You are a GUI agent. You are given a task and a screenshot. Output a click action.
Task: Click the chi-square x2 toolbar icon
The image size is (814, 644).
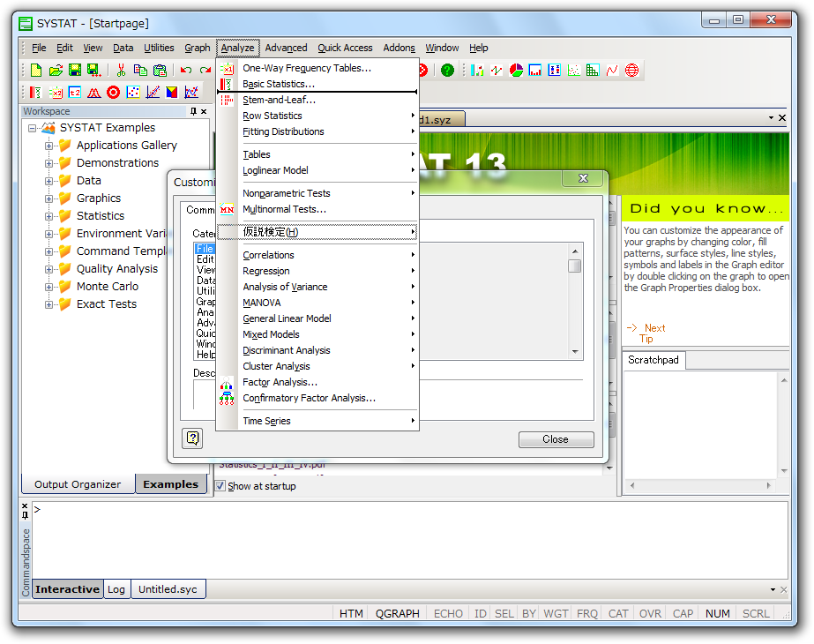pos(56,93)
